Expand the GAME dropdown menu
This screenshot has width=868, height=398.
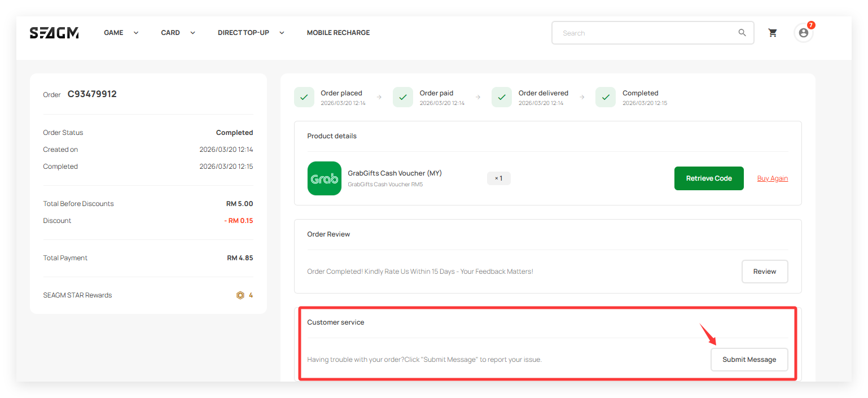click(x=121, y=33)
